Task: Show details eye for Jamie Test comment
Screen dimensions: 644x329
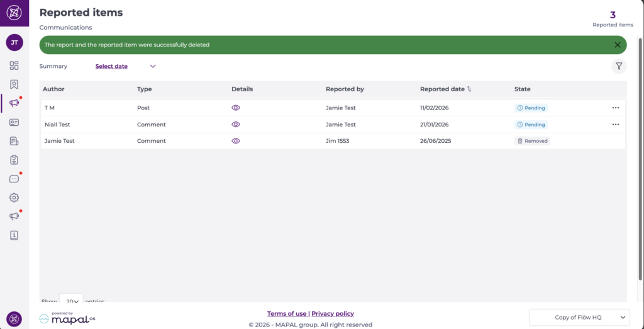Action: [236, 141]
